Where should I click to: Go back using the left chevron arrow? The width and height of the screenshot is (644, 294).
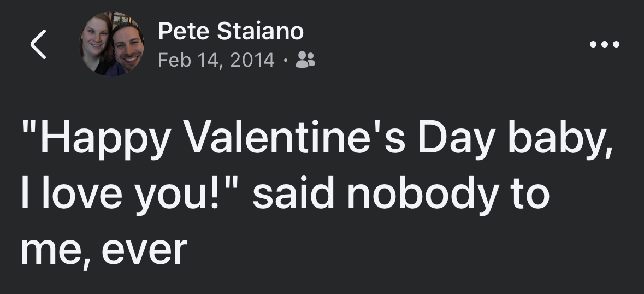(x=37, y=45)
